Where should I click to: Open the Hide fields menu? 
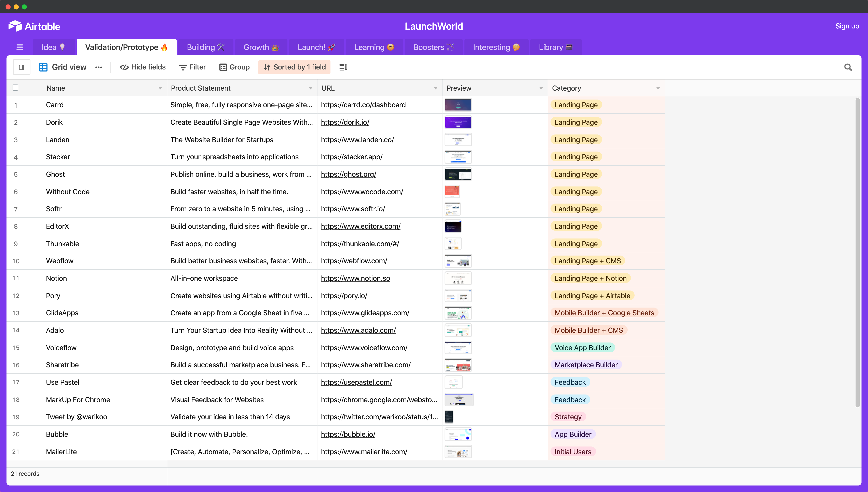143,67
